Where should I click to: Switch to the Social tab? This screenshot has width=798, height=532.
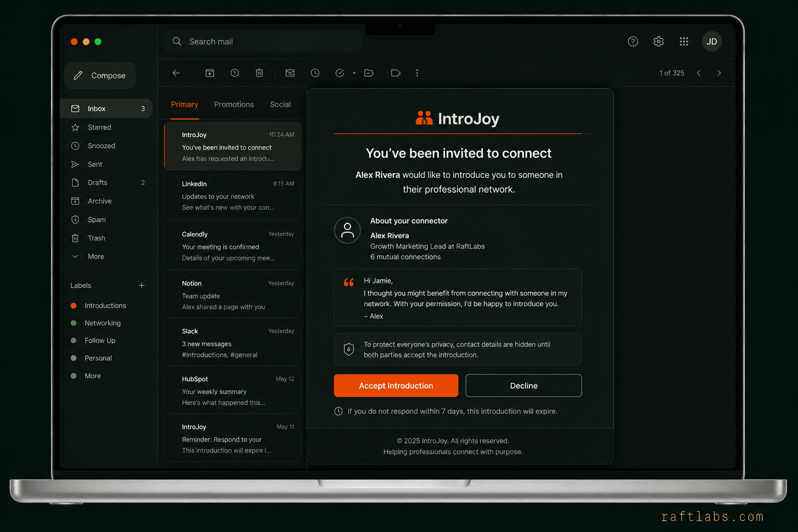click(281, 104)
